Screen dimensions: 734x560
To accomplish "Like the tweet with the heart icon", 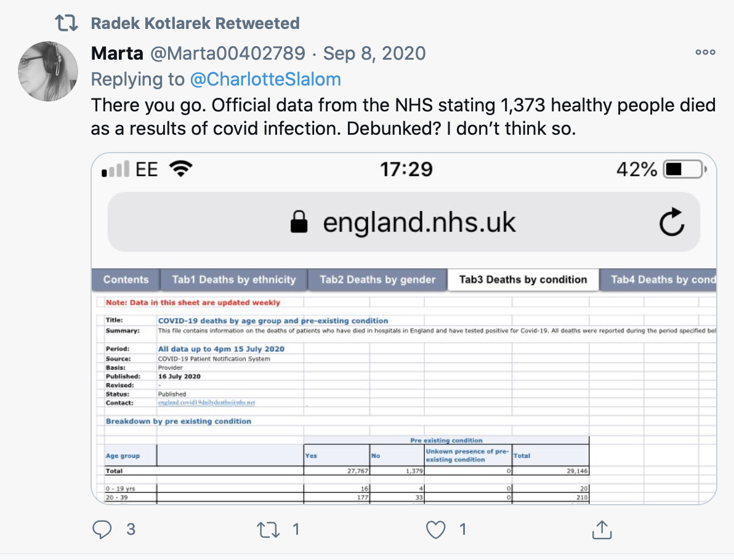I will 436,529.
